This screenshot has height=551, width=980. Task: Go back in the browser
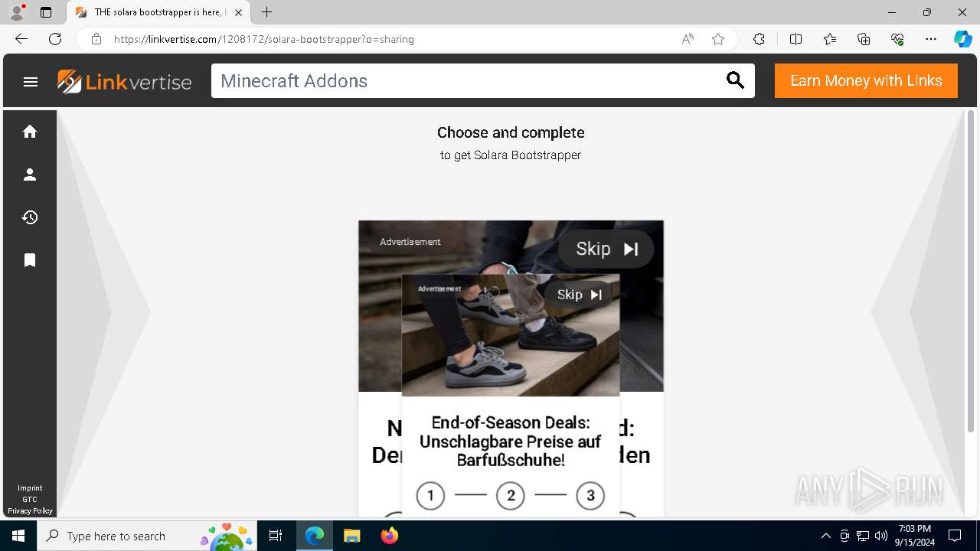(x=21, y=39)
